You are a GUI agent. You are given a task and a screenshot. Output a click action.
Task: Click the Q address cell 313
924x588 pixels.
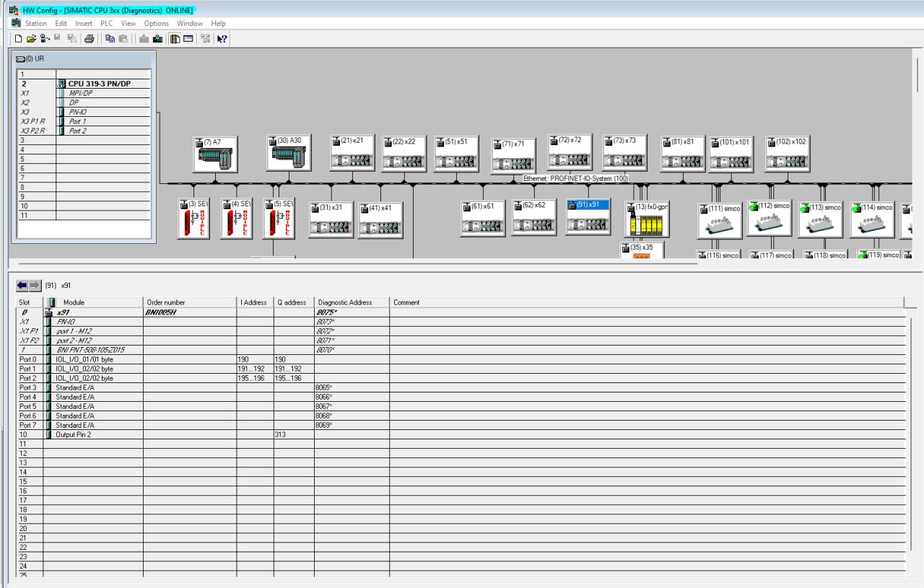pyautogui.click(x=293, y=434)
